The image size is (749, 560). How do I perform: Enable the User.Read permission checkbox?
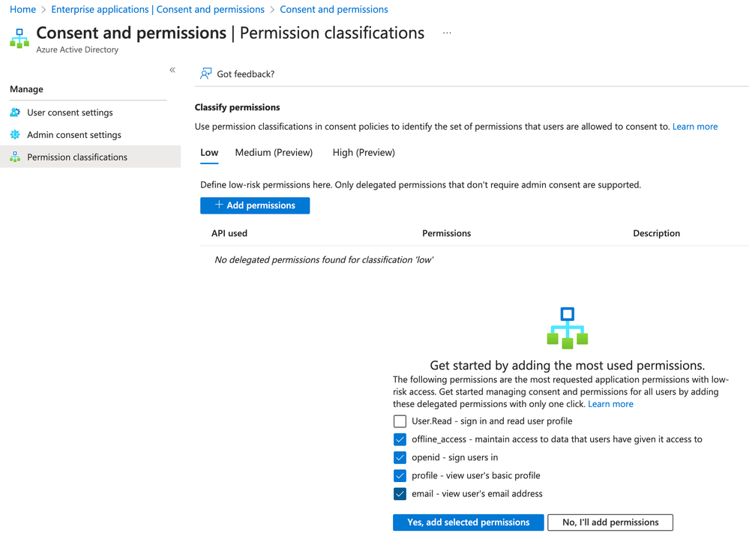(400, 421)
